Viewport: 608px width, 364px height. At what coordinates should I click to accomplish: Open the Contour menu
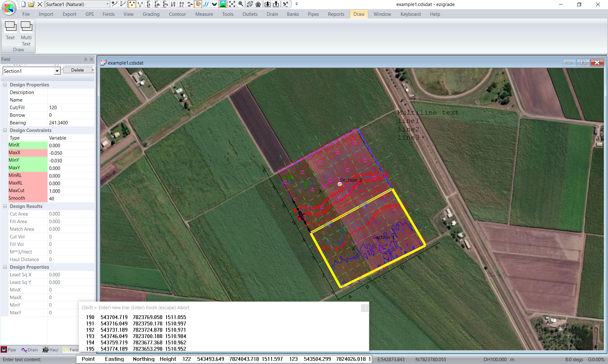click(177, 14)
